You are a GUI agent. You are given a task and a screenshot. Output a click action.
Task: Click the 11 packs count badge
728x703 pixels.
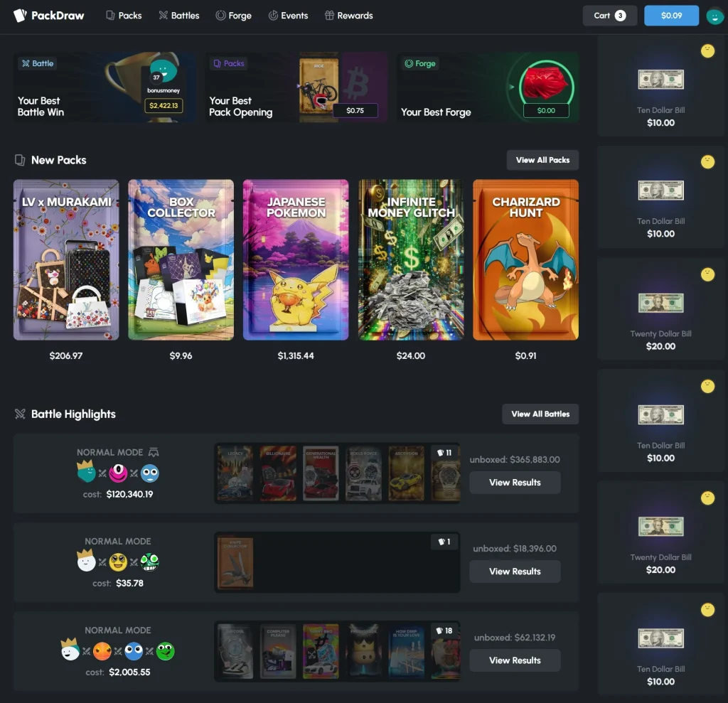point(444,453)
